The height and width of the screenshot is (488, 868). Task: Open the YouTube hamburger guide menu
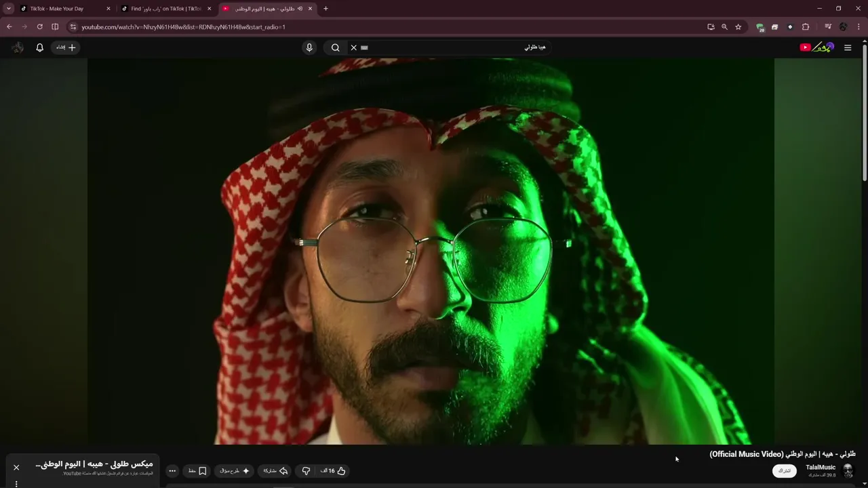click(848, 47)
